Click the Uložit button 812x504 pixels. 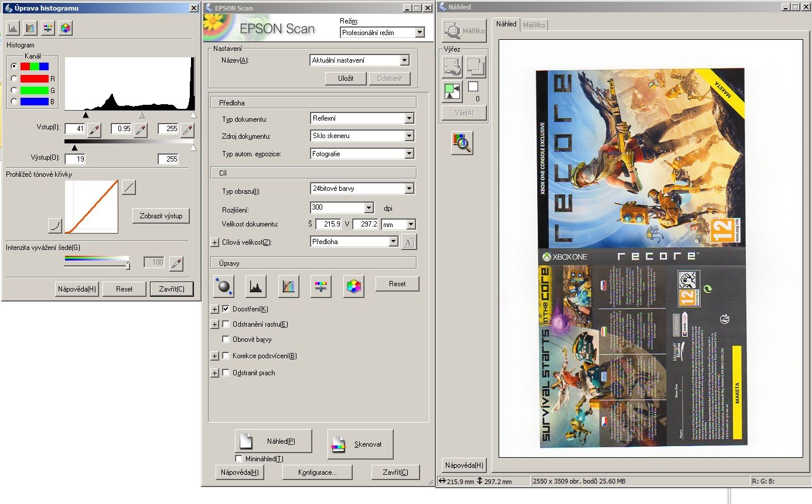pyautogui.click(x=346, y=78)
